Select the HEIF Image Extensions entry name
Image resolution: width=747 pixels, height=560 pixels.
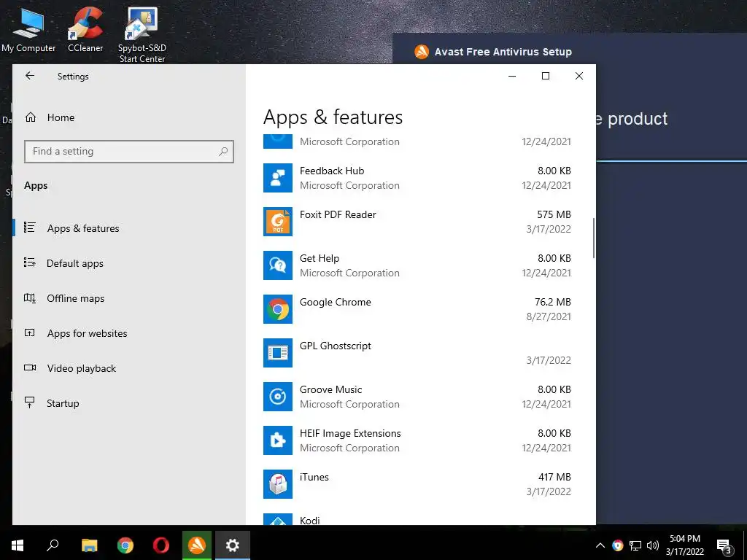click(350, 433)
